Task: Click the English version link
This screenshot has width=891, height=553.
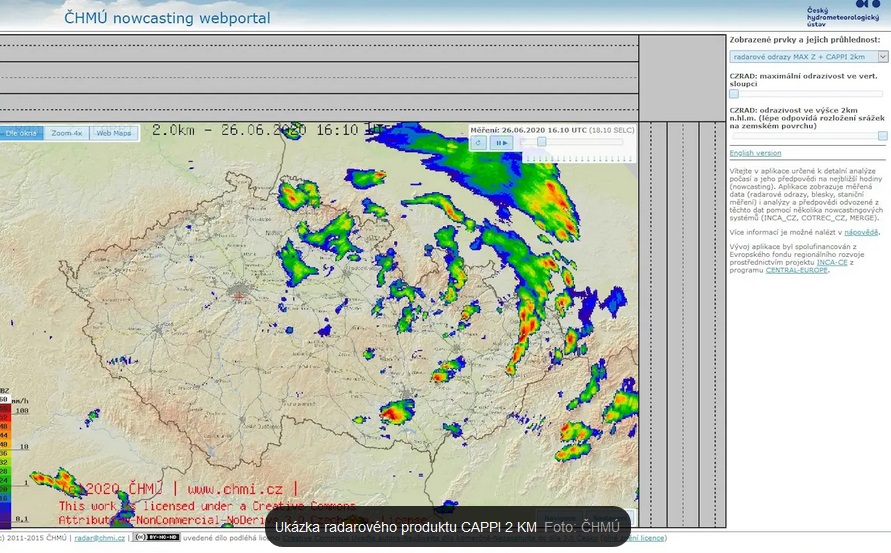Action: [x=755, y=153]
